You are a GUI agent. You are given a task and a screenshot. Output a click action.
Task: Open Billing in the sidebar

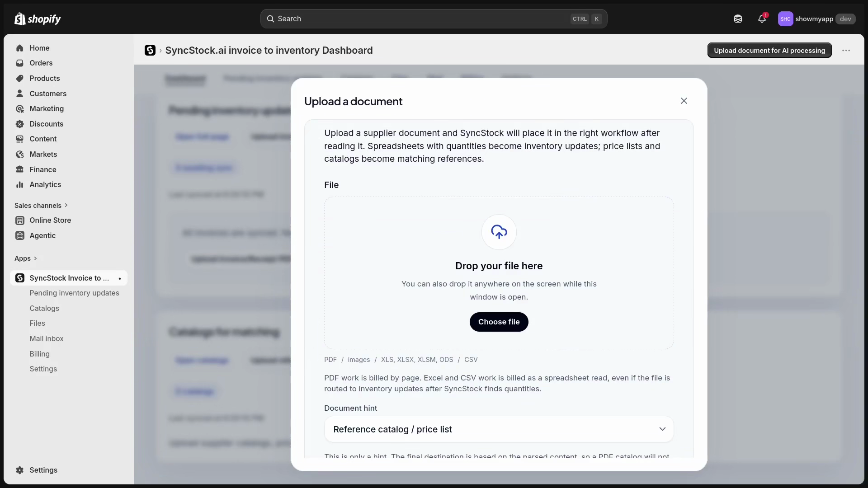click(40, 354)
